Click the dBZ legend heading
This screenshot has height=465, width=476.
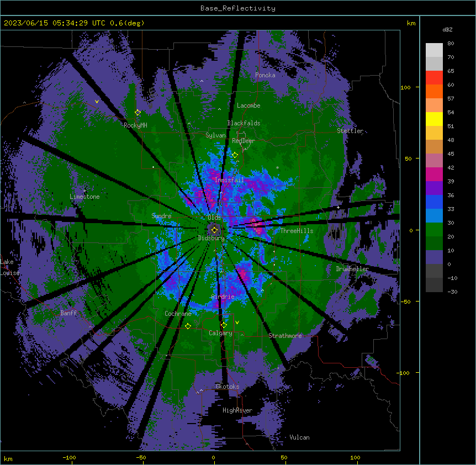[447, 30]
